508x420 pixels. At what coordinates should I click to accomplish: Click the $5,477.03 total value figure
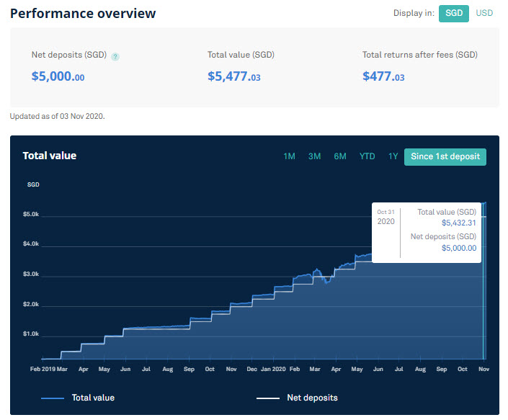pyautogui.click(x=234, y=77)
